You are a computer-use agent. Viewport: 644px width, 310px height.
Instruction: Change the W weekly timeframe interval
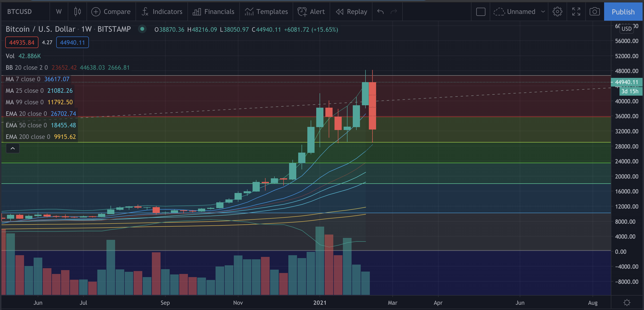[59, 12]
